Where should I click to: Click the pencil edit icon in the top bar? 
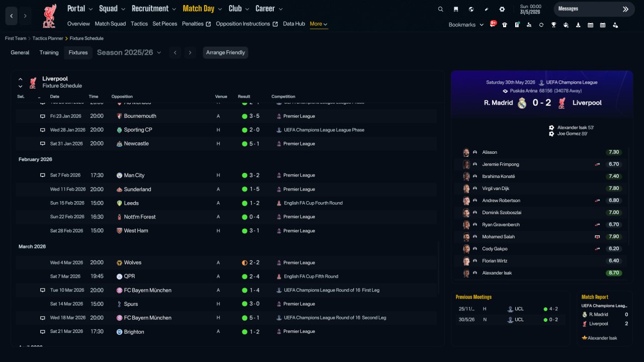click(487, 9)
